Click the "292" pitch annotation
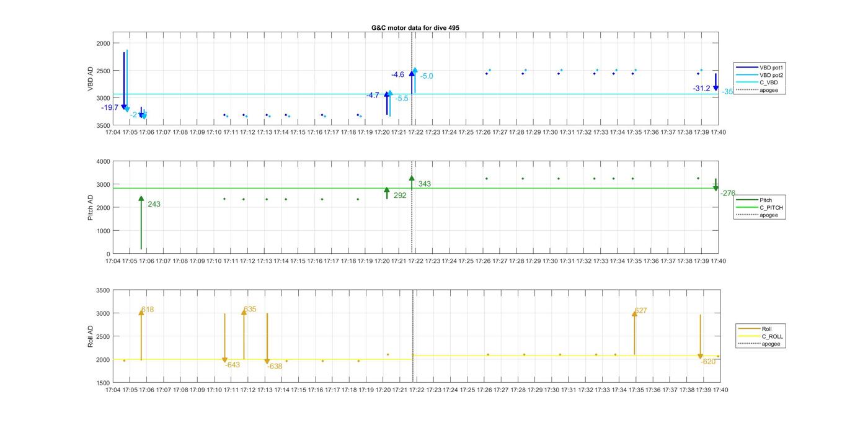 [400, 195]
